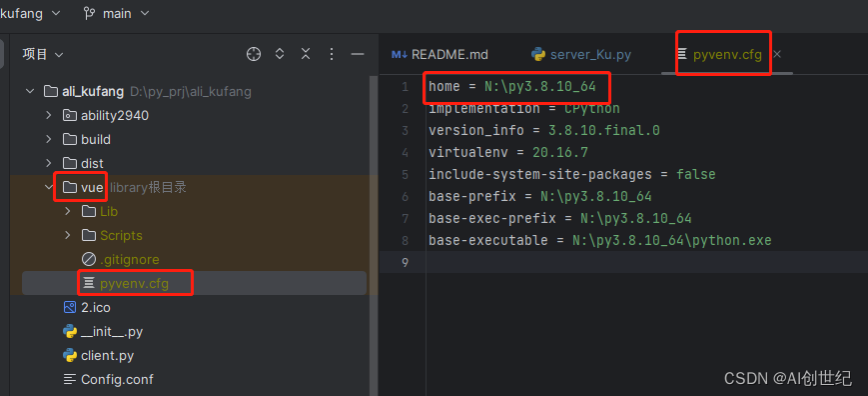Image resolution: width=868 pixels, height=396 pixels.
Task: Click the 'virtualenv = 20.16.7' line
Action: point(508,152)
